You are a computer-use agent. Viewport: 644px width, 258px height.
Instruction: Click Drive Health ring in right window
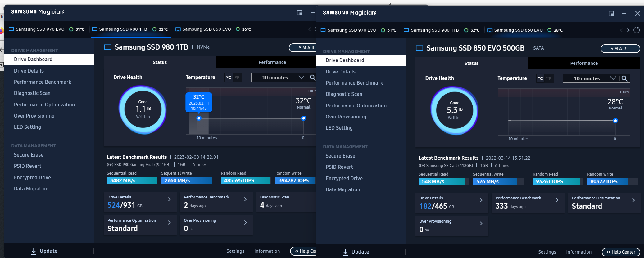pyautogui.click(x=455, y=111)
